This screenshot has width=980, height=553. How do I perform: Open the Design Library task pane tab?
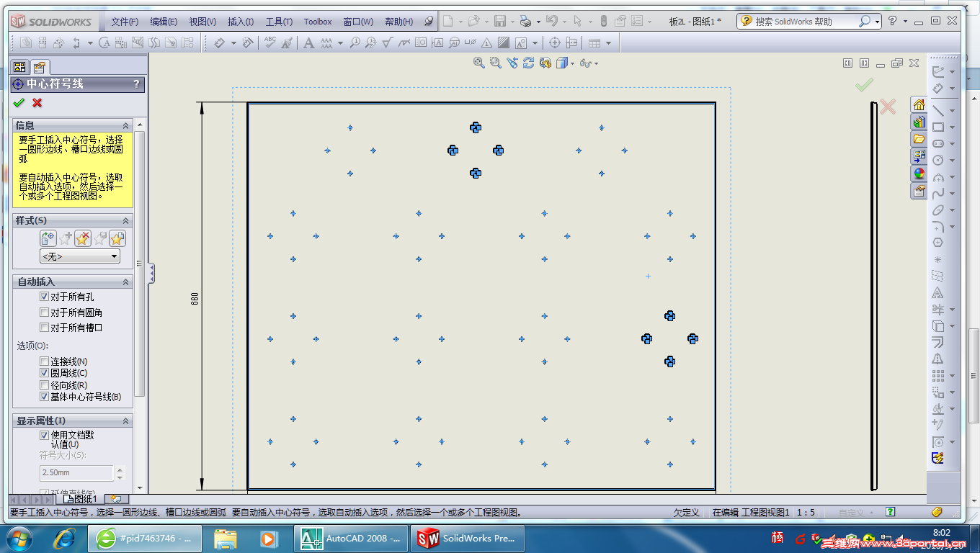pyautogui.click(x=919, y=122)
